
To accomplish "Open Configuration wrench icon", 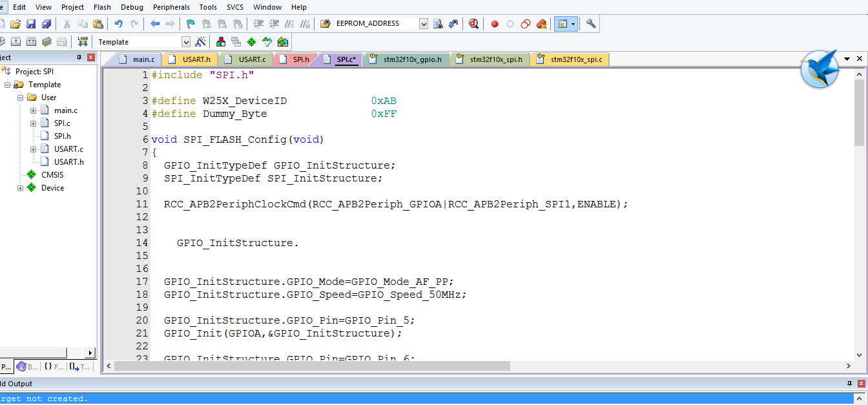I will pyautogui.click(x=590, y=24).
